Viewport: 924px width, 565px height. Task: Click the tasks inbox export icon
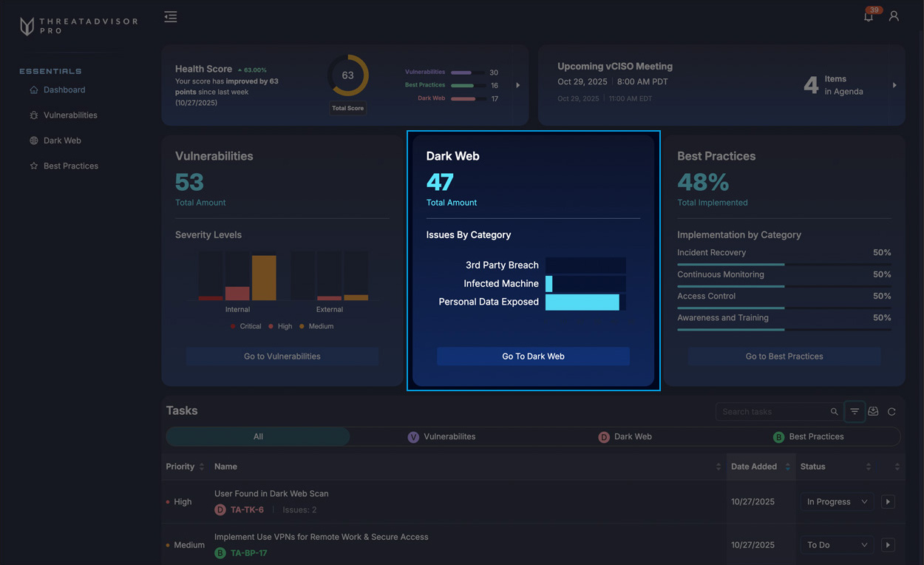point(873,412)
